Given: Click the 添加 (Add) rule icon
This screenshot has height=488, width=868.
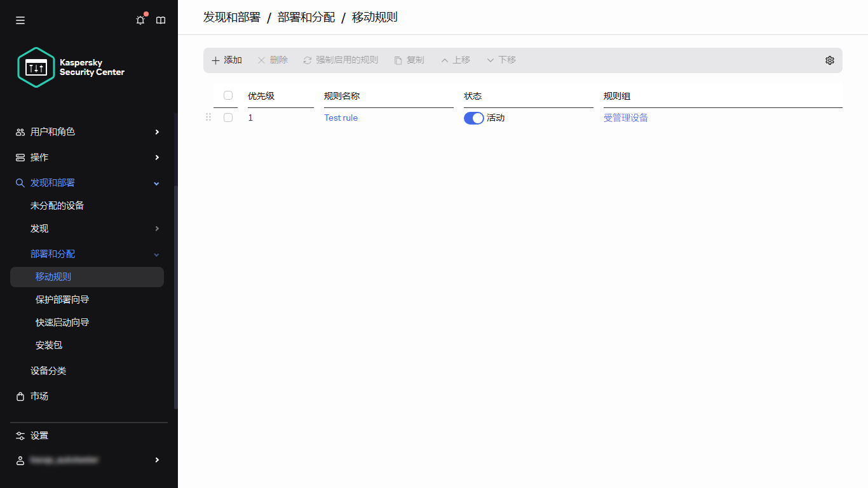Looking at the screenshot, I should click(216, 60).
